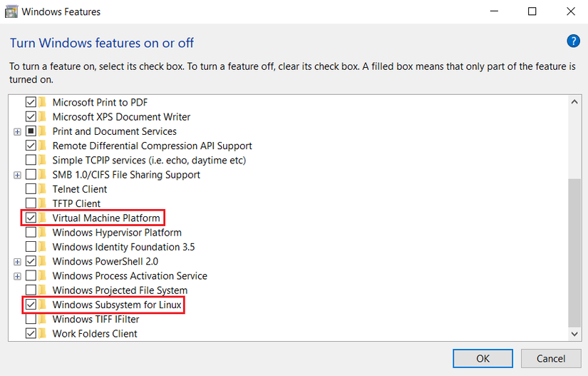Click folder icon next to Telnet Client
This screenshot has width=588, height=376.
click(43, 189)
